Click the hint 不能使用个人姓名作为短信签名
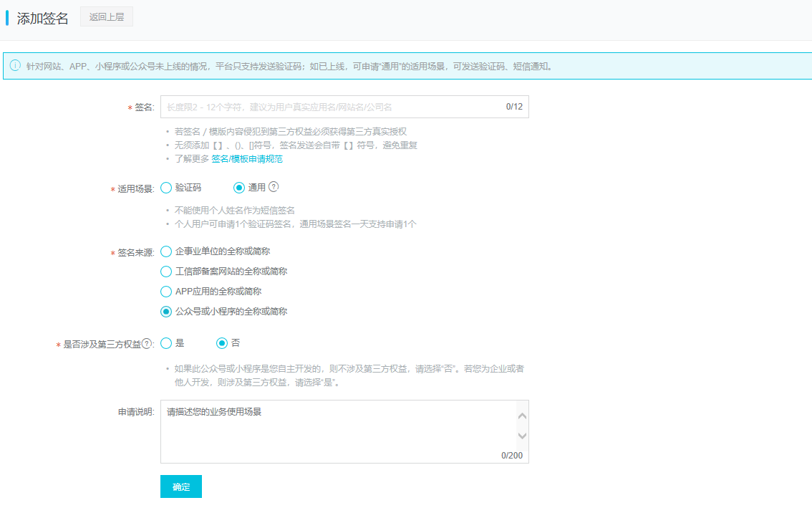This screenshot has height=518, width=812. click(235, 211)
